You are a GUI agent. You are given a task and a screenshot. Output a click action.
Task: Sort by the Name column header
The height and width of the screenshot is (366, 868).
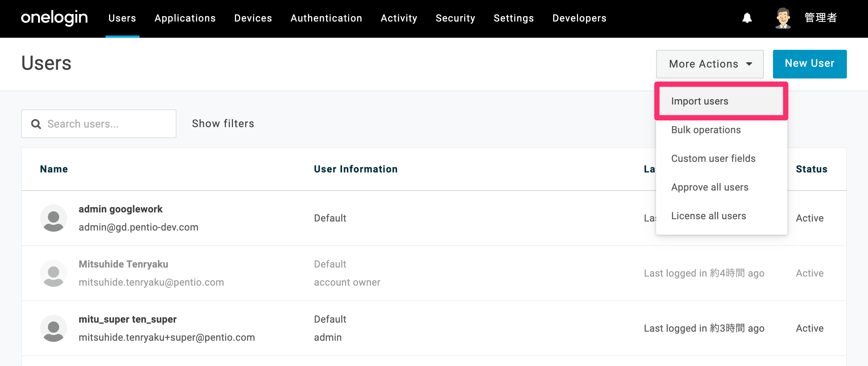click(x=54, y=169)
